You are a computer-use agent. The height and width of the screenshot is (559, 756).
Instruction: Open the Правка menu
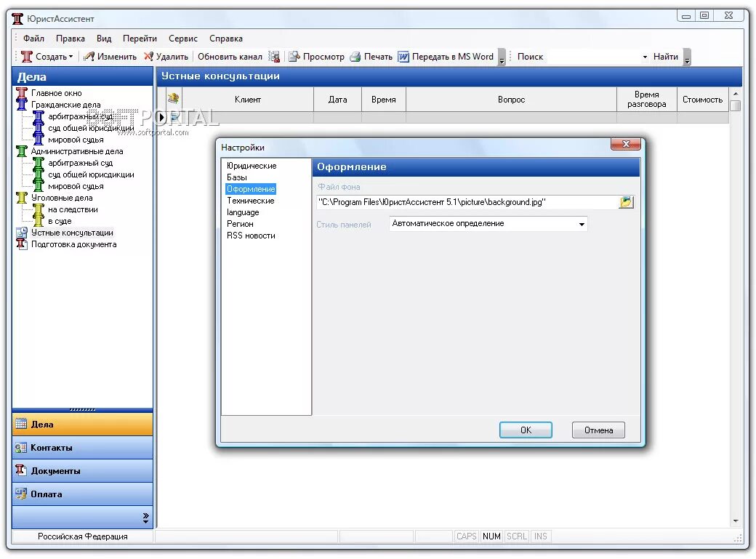point(71,39)
